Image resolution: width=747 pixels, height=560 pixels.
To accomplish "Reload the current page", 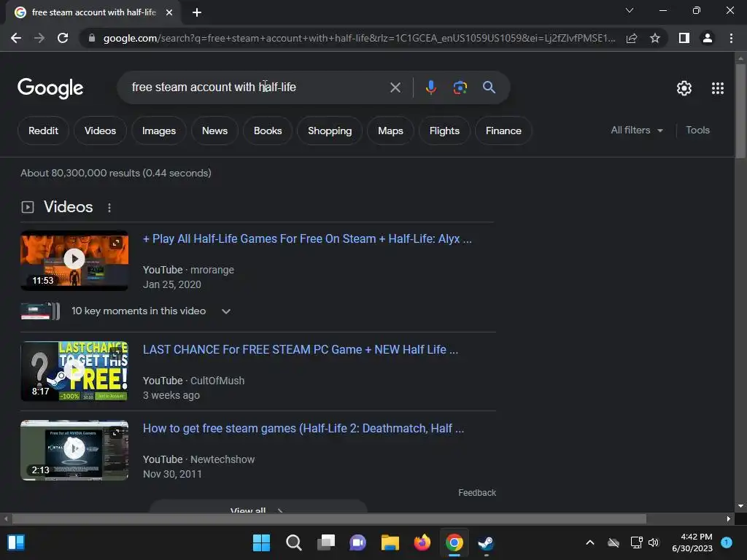I will (63, 38).
